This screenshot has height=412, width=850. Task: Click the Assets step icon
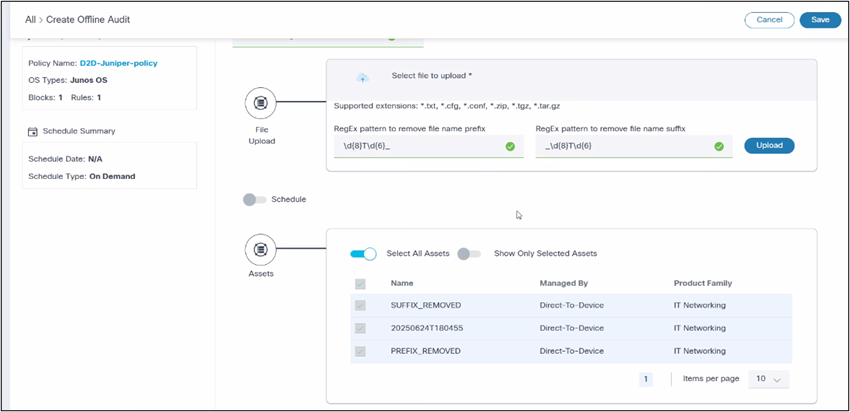point(261,248)
